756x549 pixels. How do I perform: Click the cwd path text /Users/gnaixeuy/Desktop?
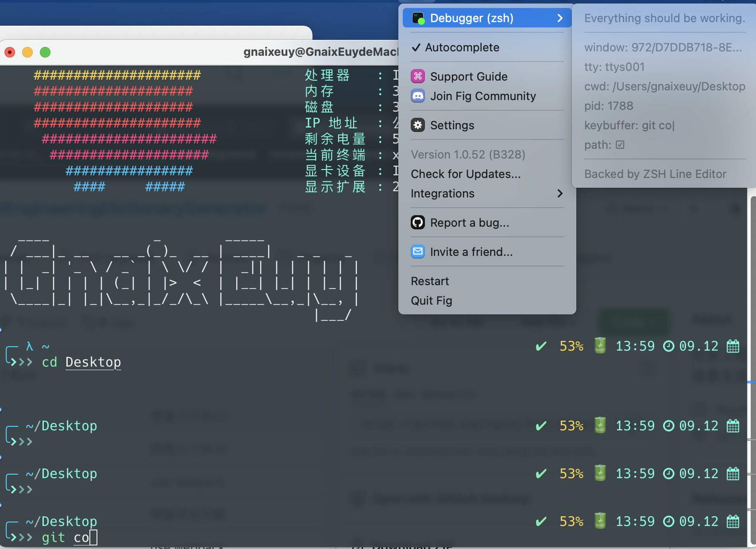click(679, 86)
